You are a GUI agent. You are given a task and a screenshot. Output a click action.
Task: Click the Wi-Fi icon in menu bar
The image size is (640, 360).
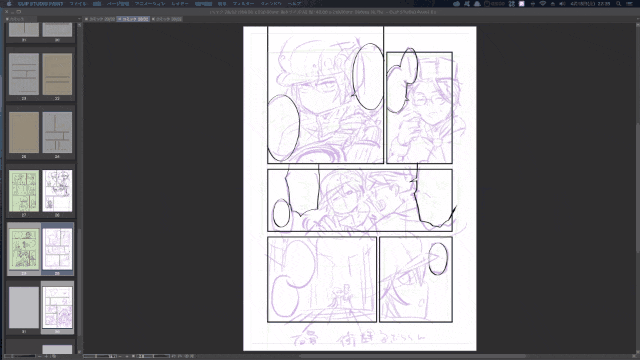point(543,4)
